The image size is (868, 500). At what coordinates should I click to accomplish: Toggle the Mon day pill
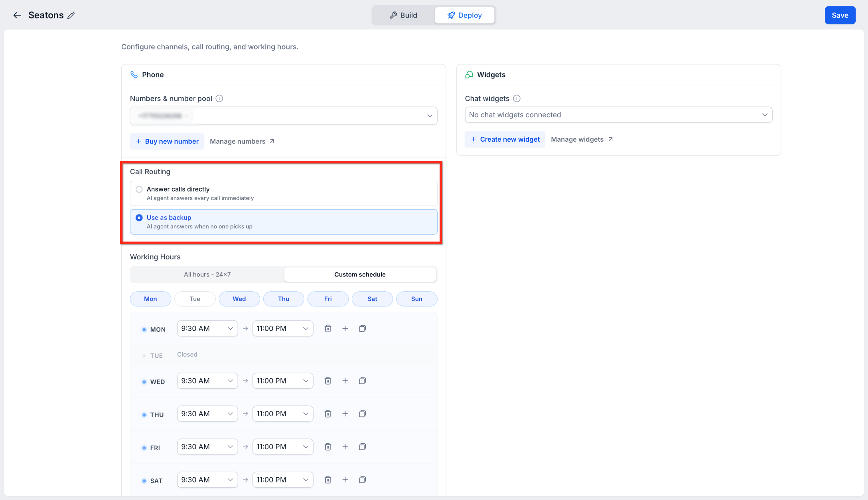pyautogui.click(x=150, y=299)
